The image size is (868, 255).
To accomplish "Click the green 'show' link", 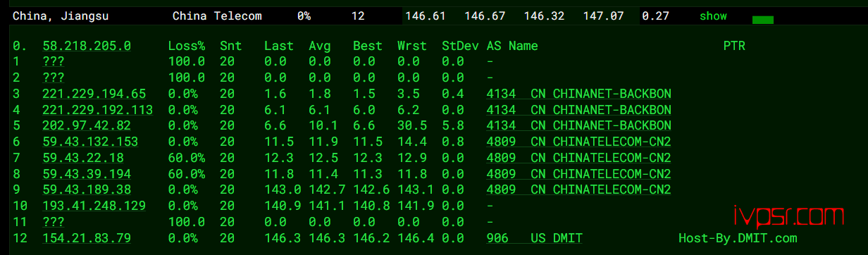I will (x=713, y=15).
